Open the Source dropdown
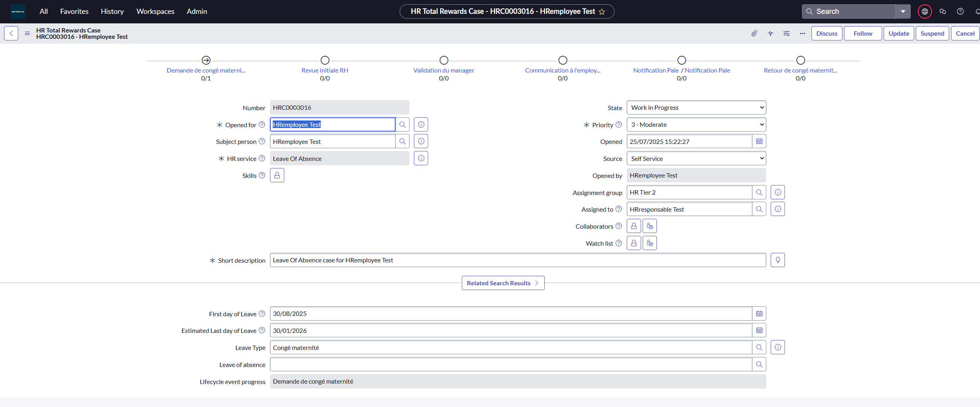Image resolution: width=980 pixels, height=407 pixels. point(696,158)
